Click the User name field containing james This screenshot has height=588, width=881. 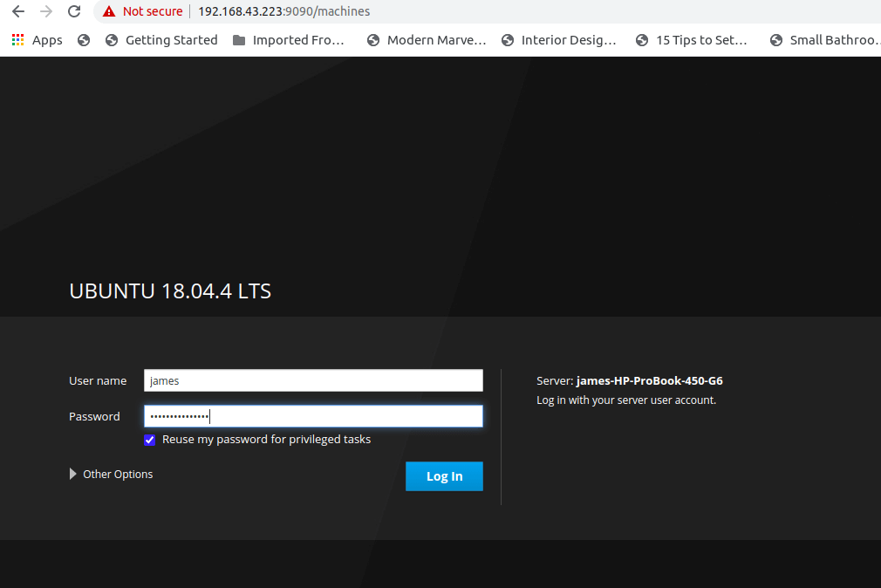313,380
